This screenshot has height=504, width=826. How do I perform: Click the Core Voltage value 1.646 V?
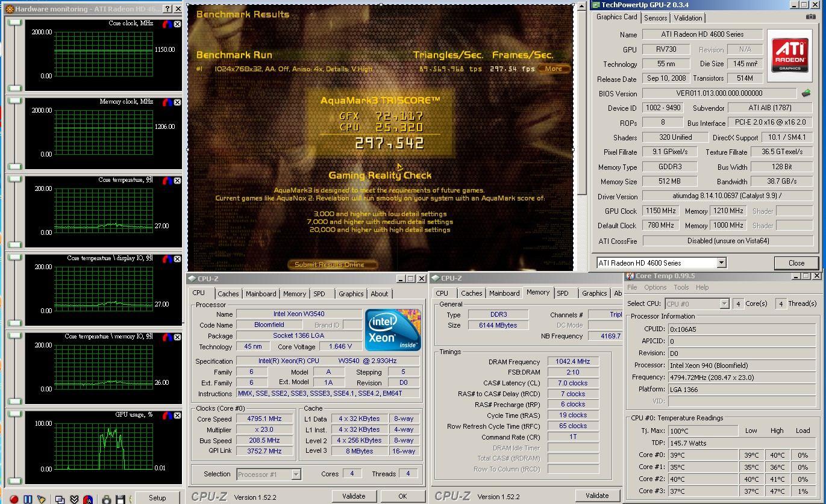point(340,346)
